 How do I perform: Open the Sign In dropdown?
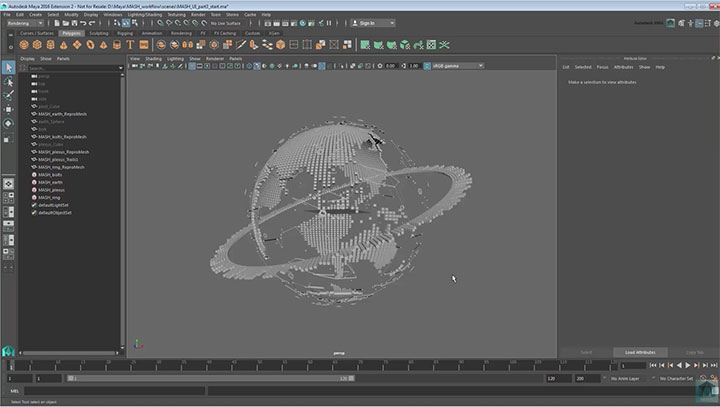tap(373, 23)
